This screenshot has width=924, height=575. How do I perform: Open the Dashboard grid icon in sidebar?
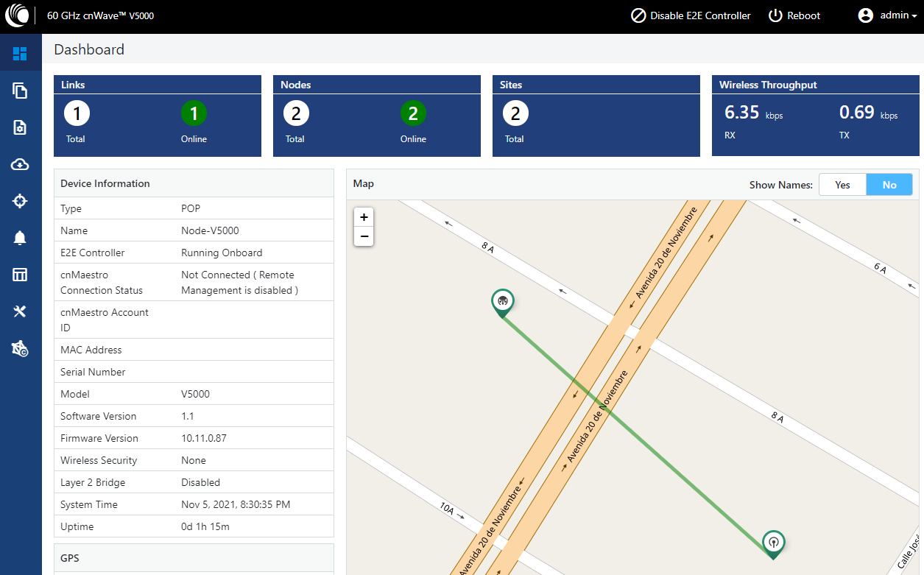20,53
